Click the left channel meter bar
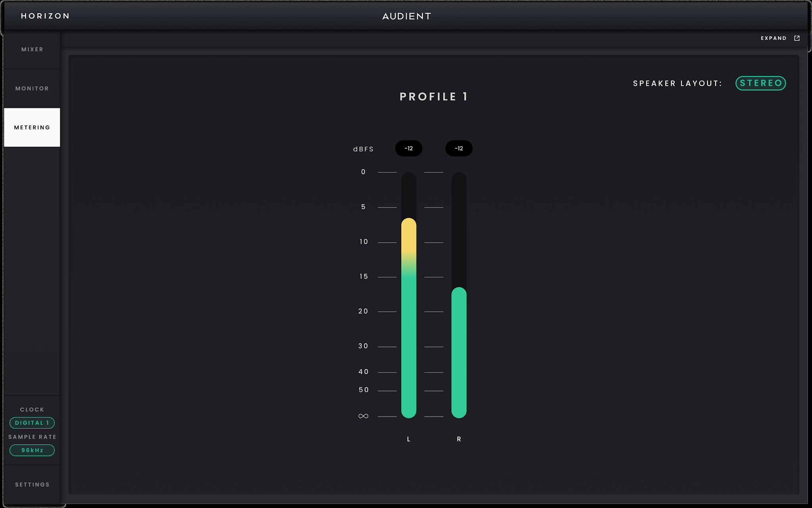 click(x=409, y=295)
